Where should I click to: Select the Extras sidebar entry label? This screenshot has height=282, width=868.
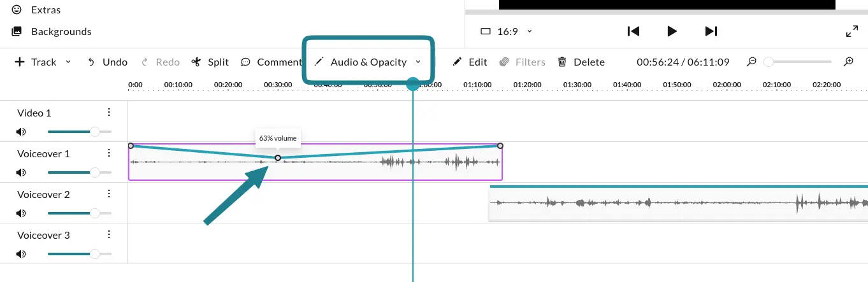pyautogui.click(x=47, y=10)
